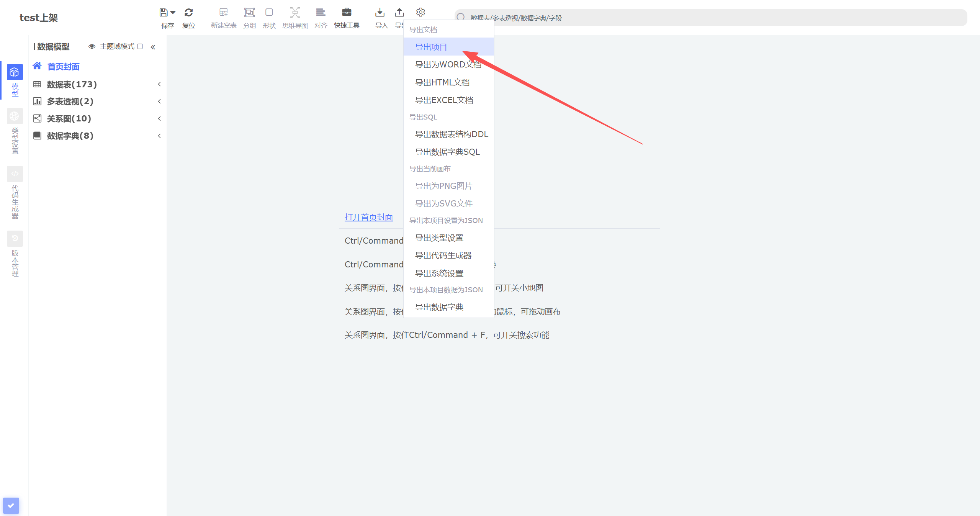Open the dropdown arrow next to Save
Image resolution: width=980 pixels, height=516 pixels.
click(173, 13)
